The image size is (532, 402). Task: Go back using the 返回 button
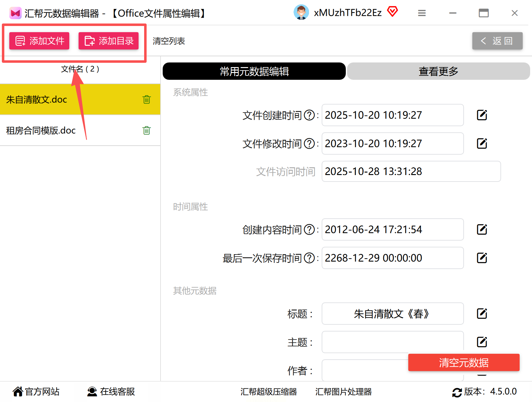coord(497,41)
